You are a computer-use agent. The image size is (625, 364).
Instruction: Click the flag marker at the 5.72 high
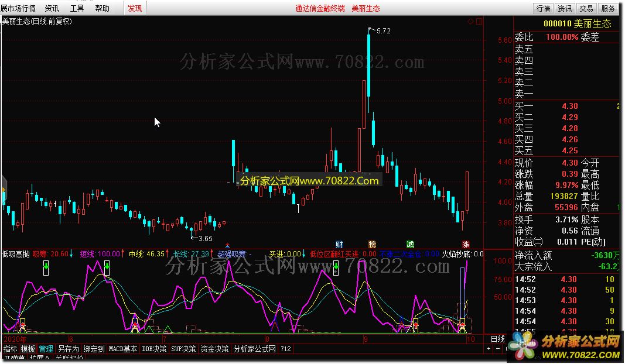click(x=371, y=29)
